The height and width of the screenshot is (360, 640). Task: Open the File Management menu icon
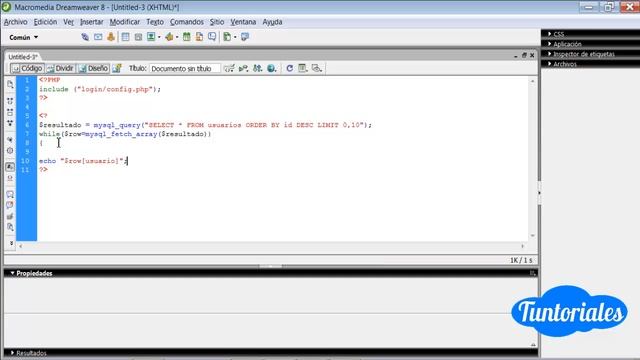click(257, 69)
